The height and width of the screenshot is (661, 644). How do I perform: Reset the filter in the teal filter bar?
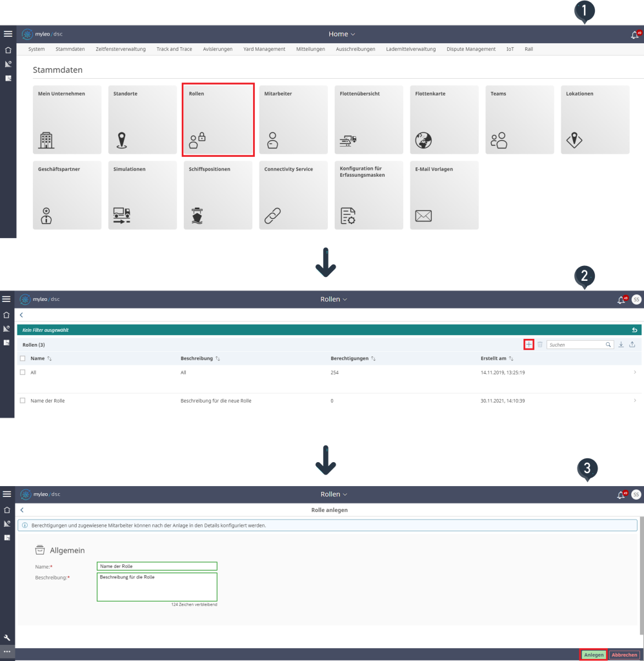pyautogui.click(x=634, y=330)
